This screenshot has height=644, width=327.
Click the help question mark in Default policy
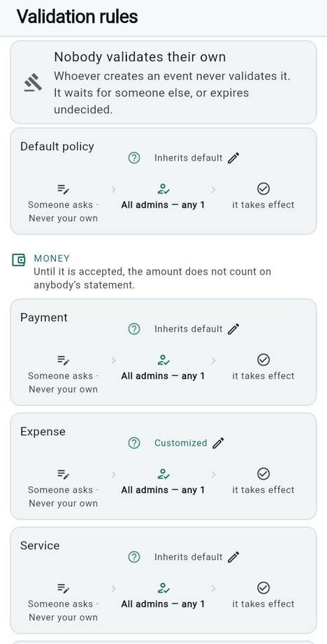pos(134,158)
